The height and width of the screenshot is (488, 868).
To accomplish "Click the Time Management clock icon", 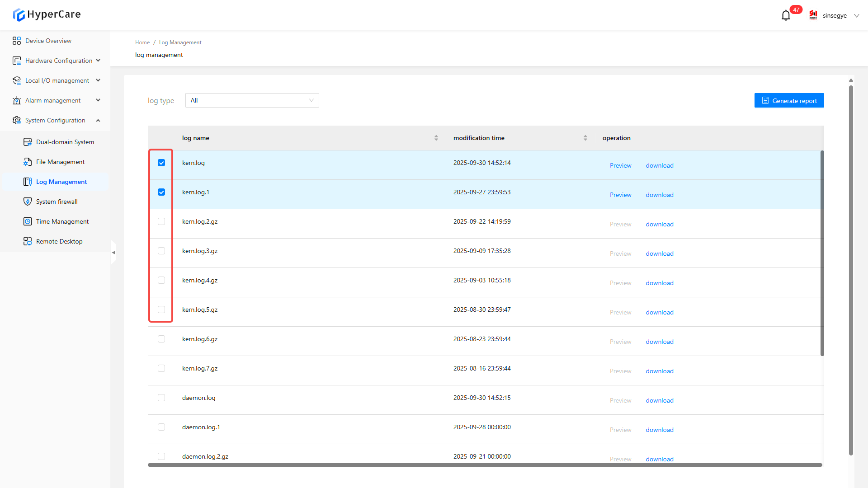I will [x=28, y=221].
